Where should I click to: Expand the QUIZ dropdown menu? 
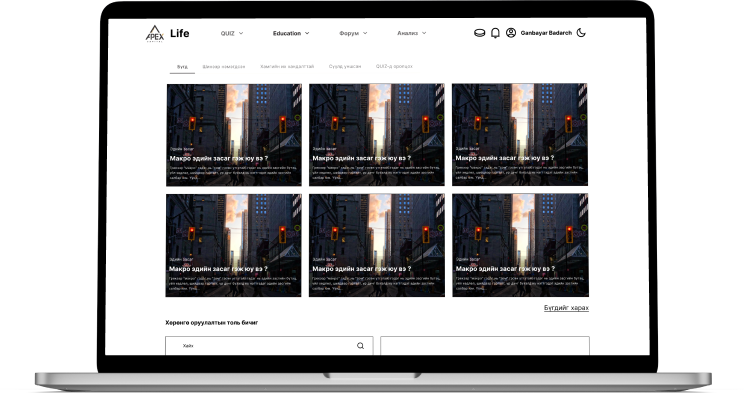232,33
